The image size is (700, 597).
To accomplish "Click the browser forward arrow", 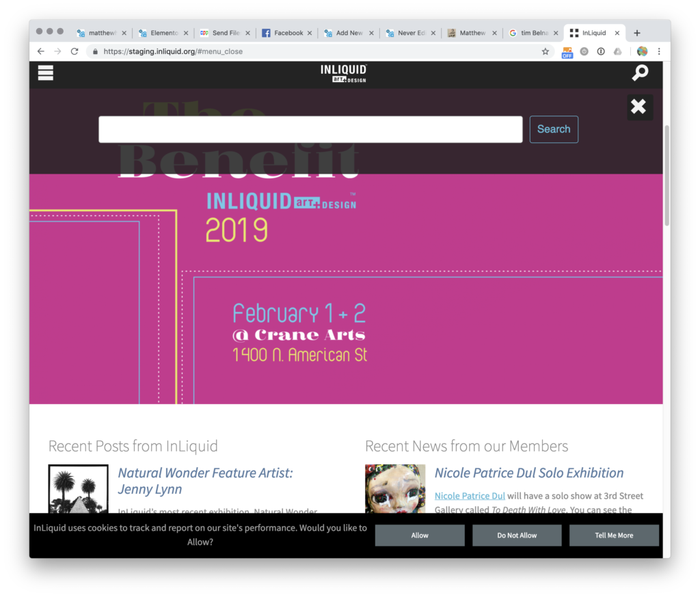I will [57, 51].
